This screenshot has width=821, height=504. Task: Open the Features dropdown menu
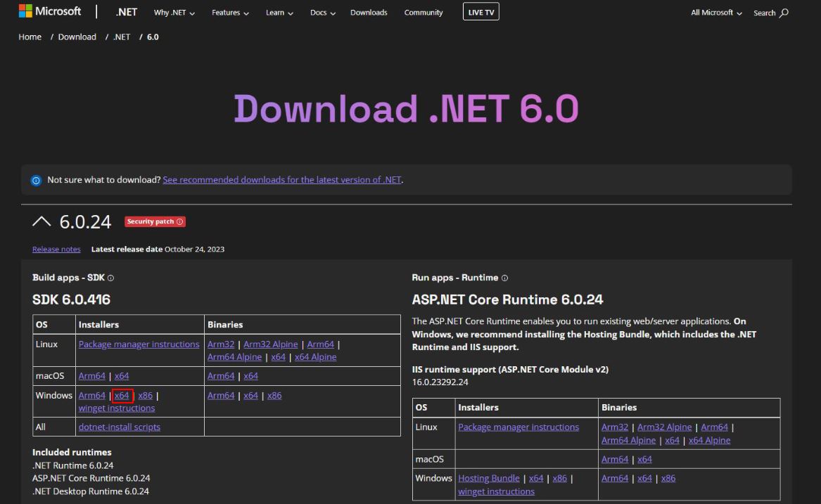[x=230, y=13]
